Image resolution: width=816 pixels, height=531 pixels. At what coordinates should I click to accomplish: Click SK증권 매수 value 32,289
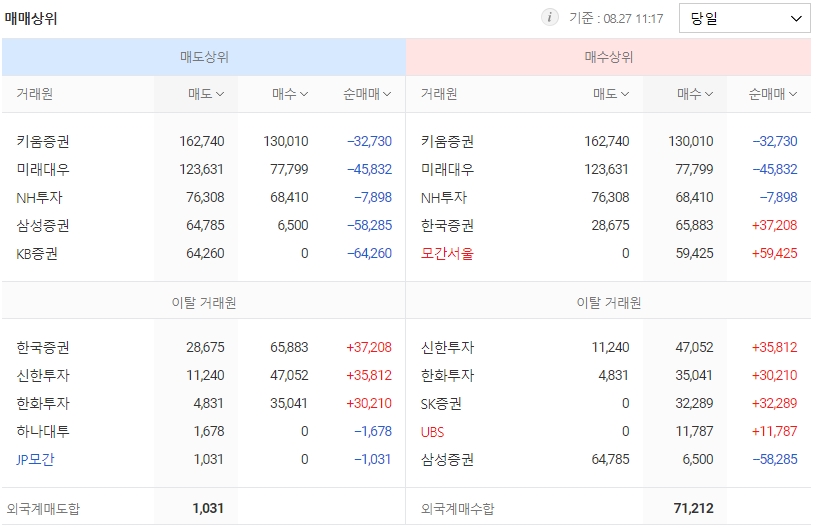click(x=694, y=403)
